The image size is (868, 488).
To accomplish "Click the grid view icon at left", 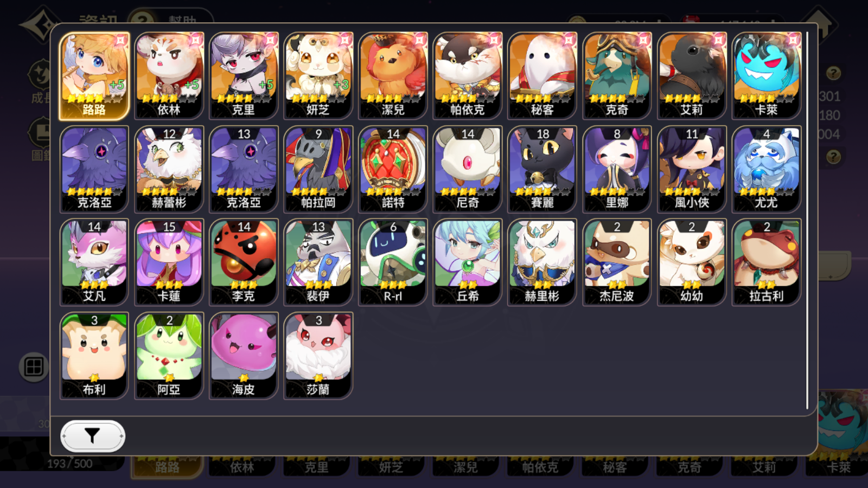I will 34,367.
